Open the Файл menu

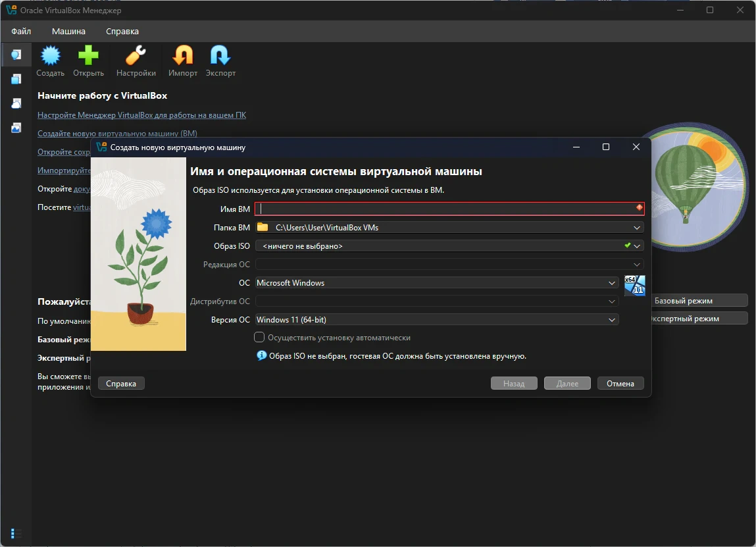click(21, 32)
